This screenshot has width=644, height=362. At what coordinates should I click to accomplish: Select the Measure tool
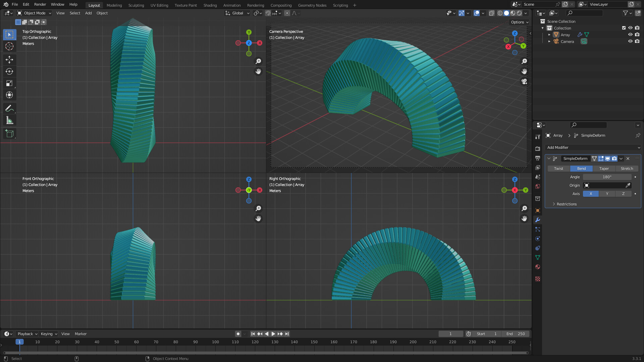(x=9, y=120)
